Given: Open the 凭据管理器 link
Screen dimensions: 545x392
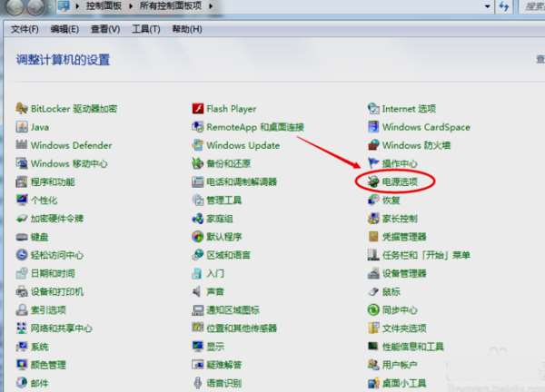Looking at the screenshot, I should click(x=404, y=237).
